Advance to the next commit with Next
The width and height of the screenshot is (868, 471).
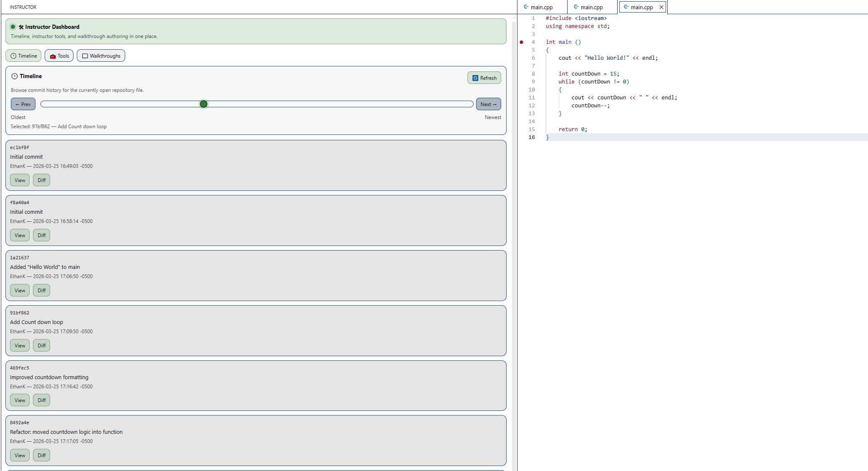pyautogui.click(x=488, y=104)
